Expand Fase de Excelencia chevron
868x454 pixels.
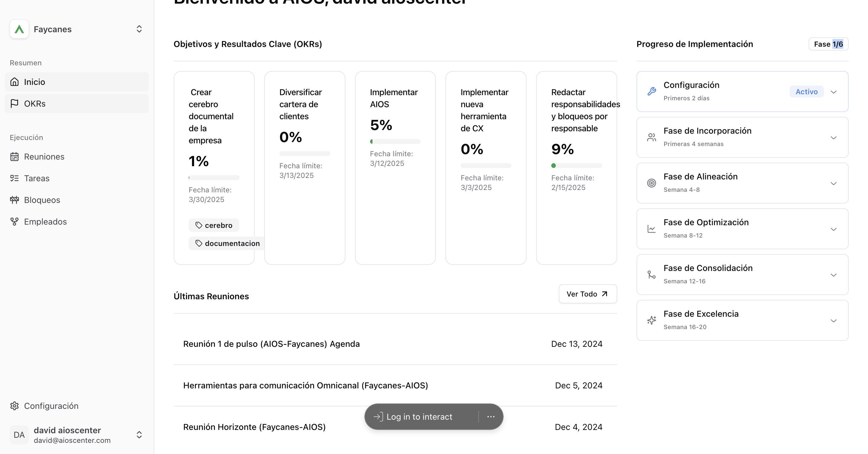tap(834, 321)
